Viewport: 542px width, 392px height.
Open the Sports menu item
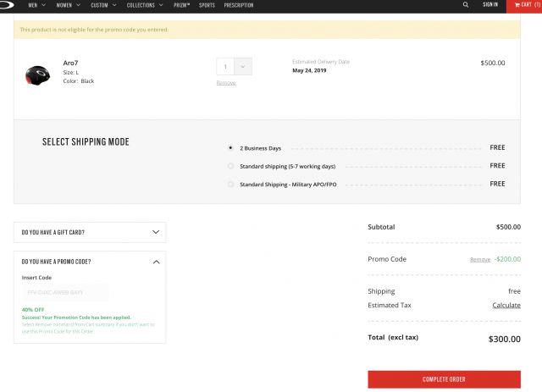click(x=207, y=5)
